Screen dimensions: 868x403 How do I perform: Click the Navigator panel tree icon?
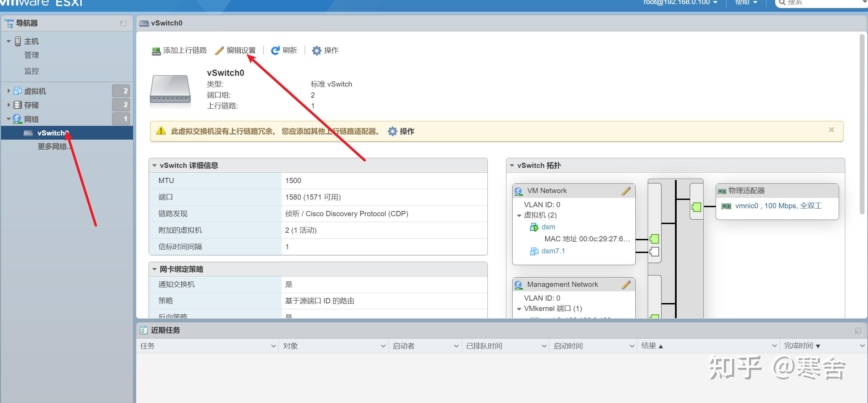(9, 23)
